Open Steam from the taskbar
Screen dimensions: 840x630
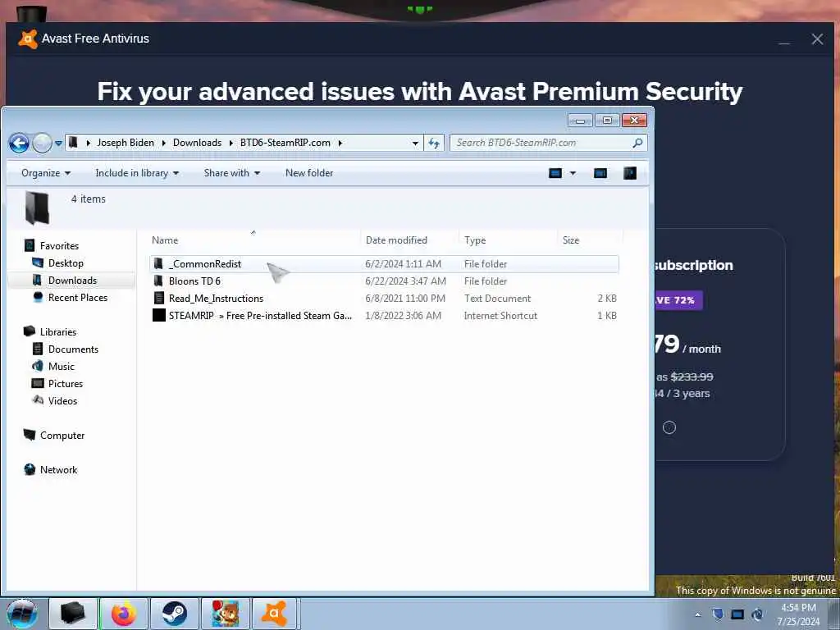174,614
